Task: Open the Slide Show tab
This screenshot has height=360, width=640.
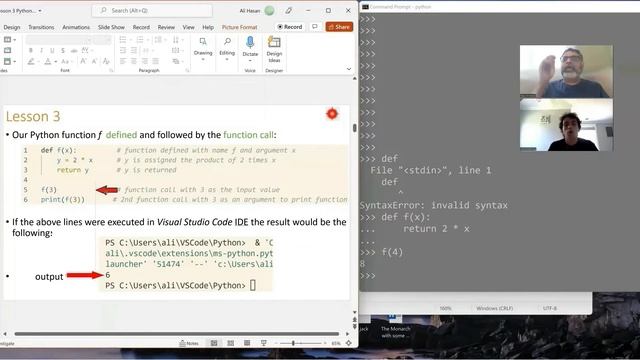Action: click(111, 27)
